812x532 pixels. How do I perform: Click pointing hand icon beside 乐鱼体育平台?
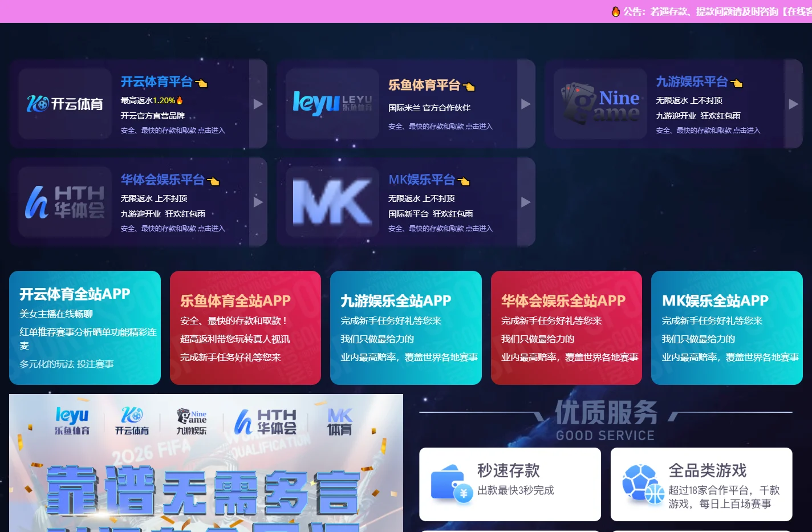469,87
